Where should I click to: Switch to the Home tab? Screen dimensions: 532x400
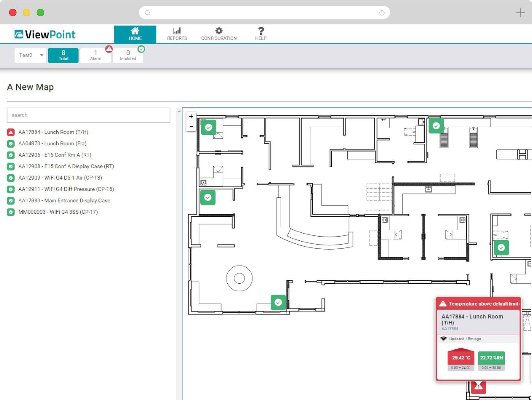135,34
